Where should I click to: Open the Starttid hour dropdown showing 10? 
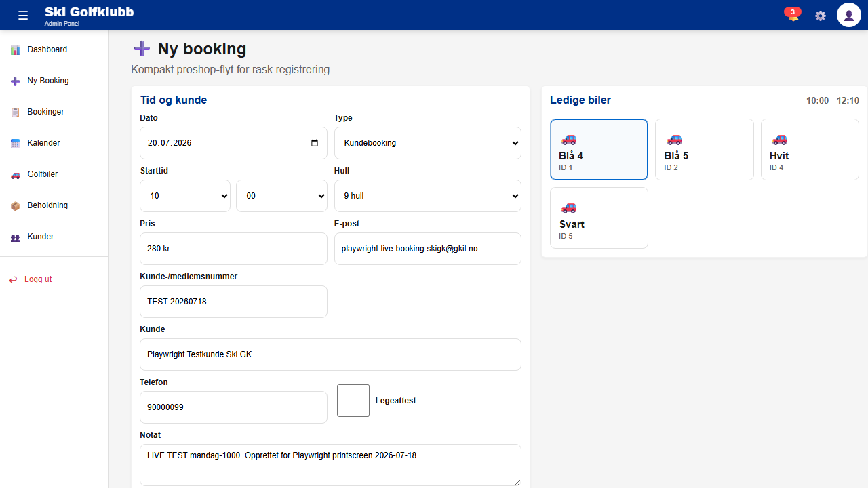point(185,196)
